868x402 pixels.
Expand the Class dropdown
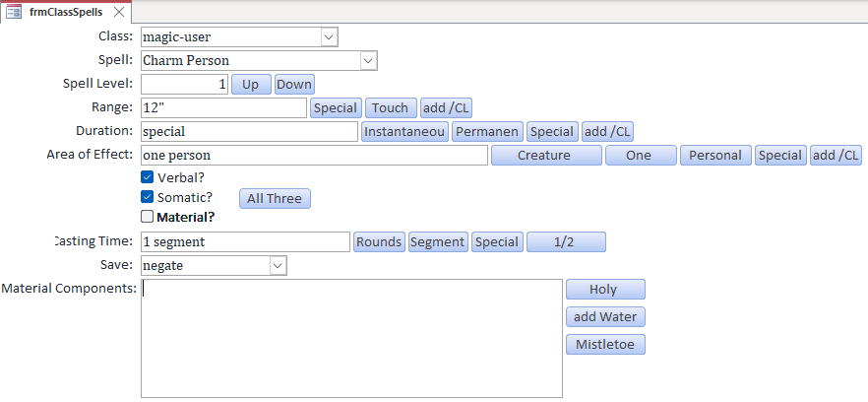tap(329, 37)
